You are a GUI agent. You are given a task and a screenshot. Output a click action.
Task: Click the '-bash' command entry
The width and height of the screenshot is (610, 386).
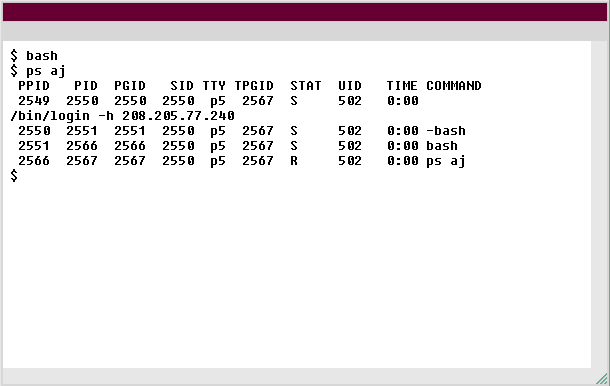click(x=446, y=131)
